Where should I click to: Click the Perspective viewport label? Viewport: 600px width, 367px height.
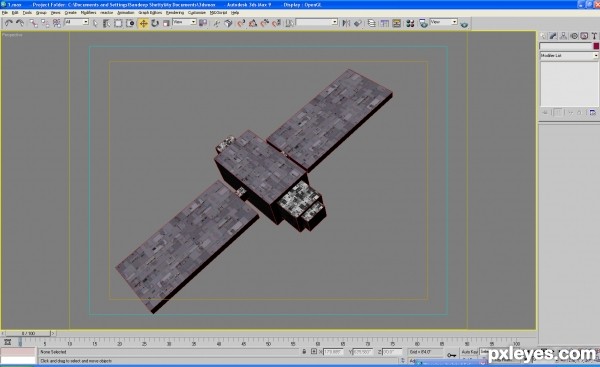(12, 35)
